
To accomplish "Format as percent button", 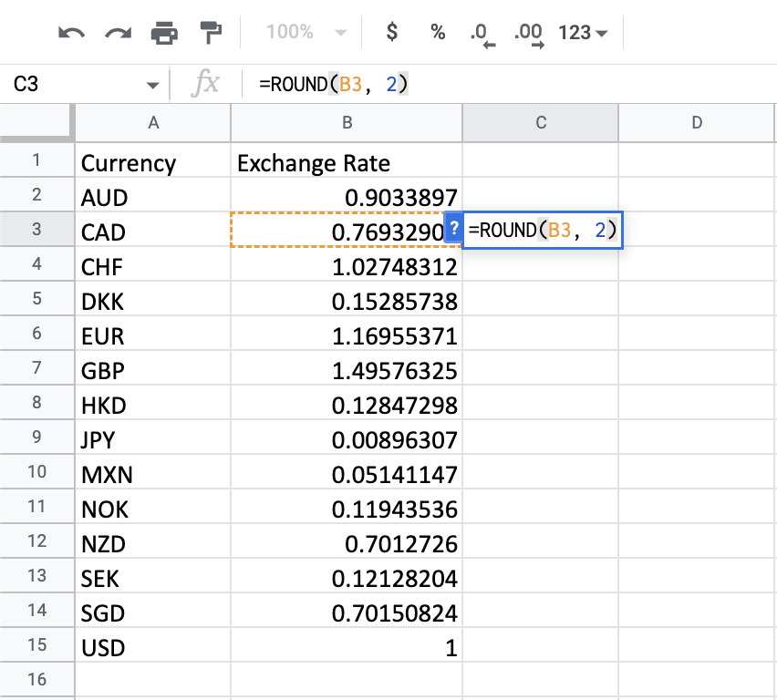I will [x=438, y=32].
